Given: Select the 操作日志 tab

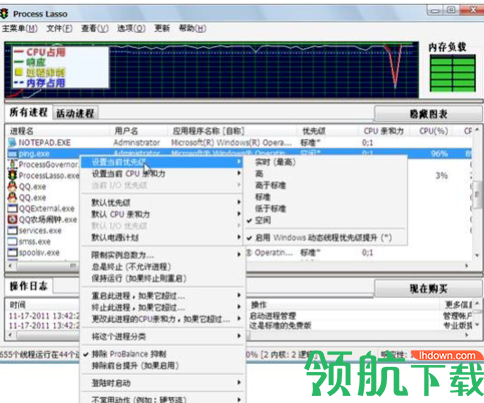Looking at the screenshot, I should coord(28,286).
